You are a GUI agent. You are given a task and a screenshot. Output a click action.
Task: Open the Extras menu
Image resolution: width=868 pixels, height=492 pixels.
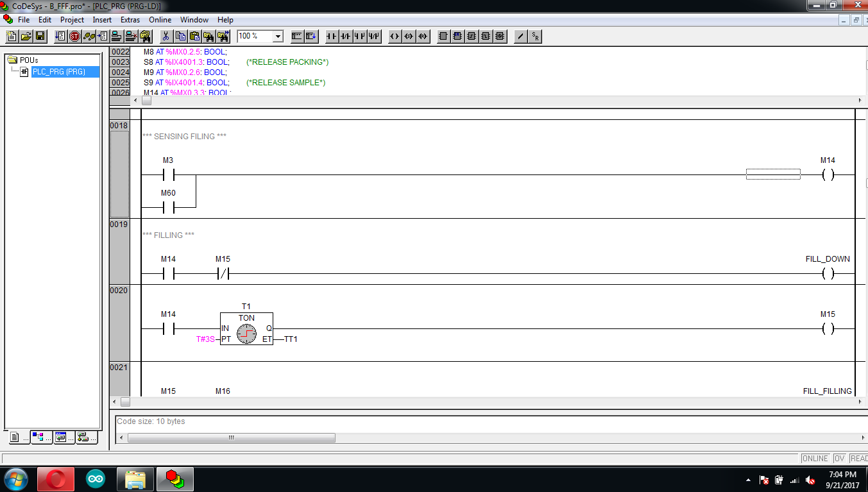point(130,20)
